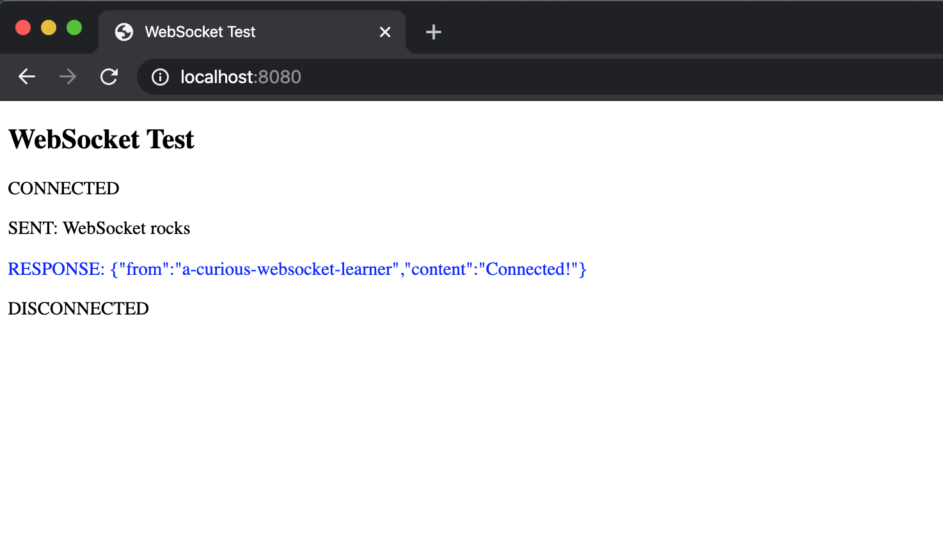Click the CONNECTED status text
Viewport: 943px width, 560px height.
(63, 188)
